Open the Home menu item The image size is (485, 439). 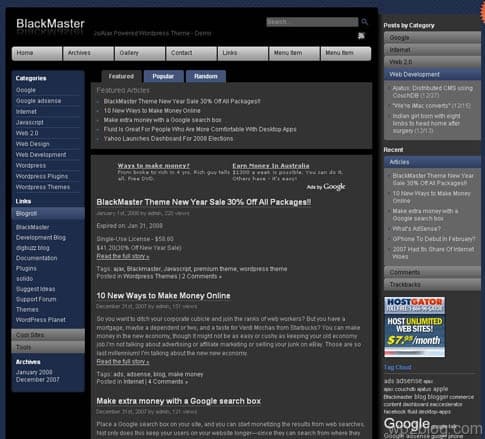click(x=37, y=53)
